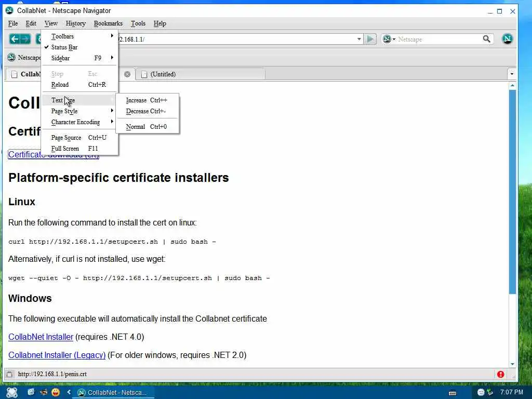Open the search engine selector dropdown arrow
This screenshot has width=532, height=399.
tap(394, 39)
